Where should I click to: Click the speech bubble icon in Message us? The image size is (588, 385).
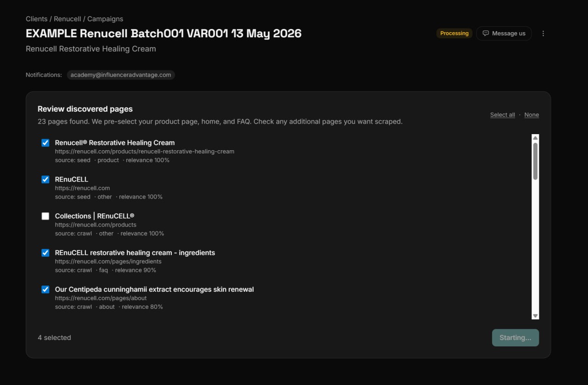tap(486, 34)
